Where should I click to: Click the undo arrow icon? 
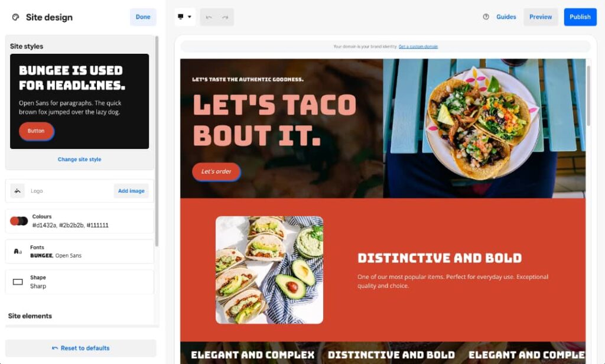(x=209, y=17)
